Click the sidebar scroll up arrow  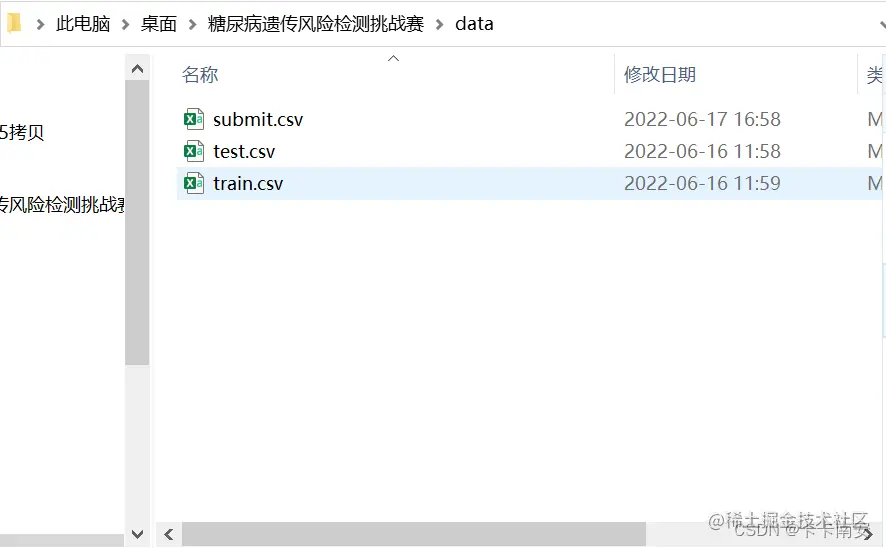[137, 69]
